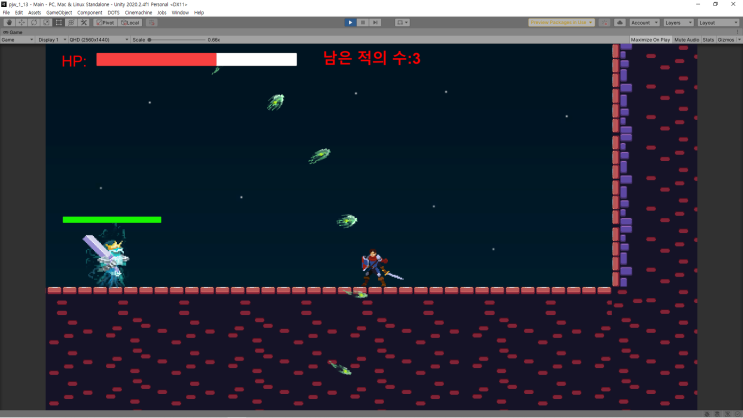Click the 0.66x scale value
The image size is (743, 418).
pyautogui.click(x=214, y=40)
